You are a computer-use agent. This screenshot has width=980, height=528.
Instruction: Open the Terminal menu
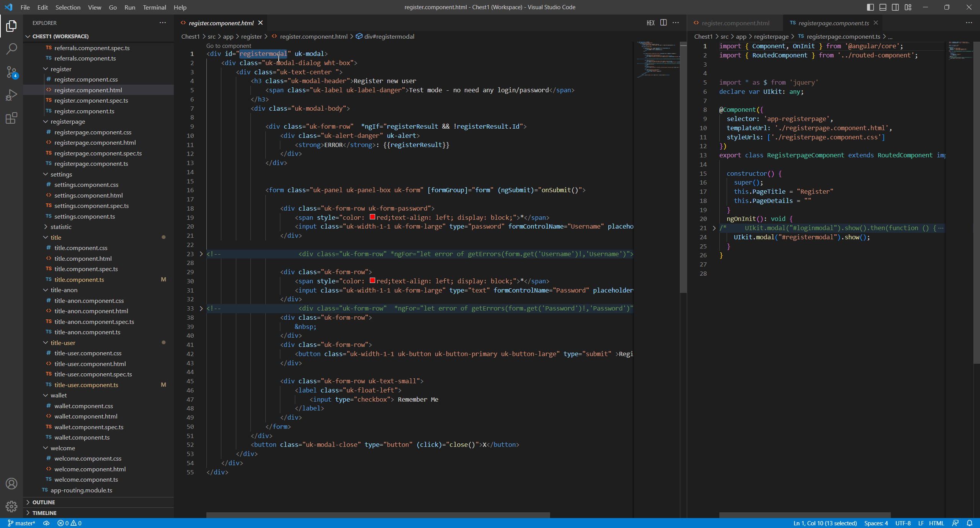(x=154, y=7)
